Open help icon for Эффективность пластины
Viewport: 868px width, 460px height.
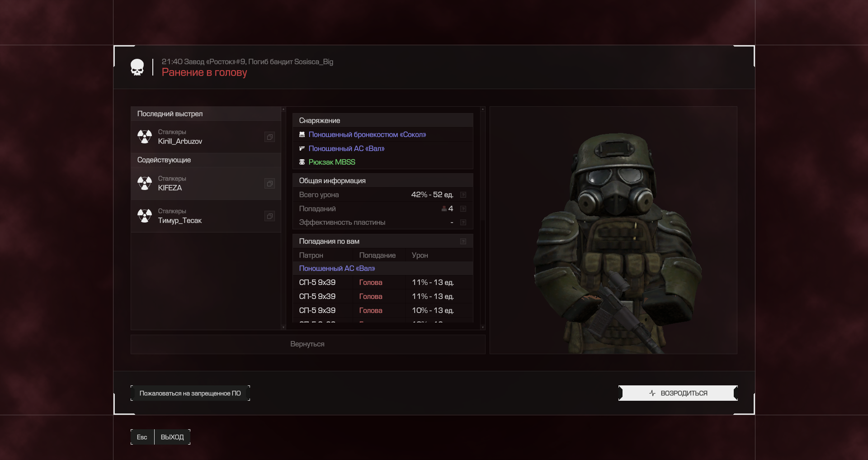(463, 222)
